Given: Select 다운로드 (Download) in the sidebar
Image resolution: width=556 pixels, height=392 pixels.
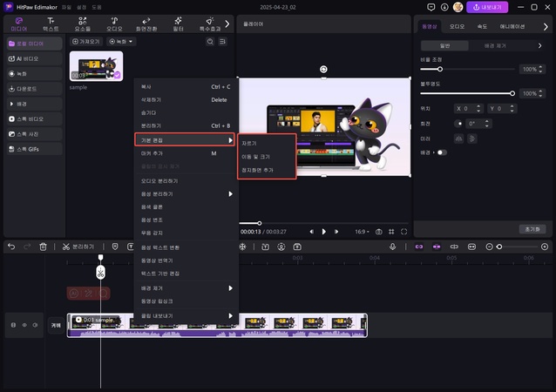Looking at the screenshot, I should (x=34, y=89).
